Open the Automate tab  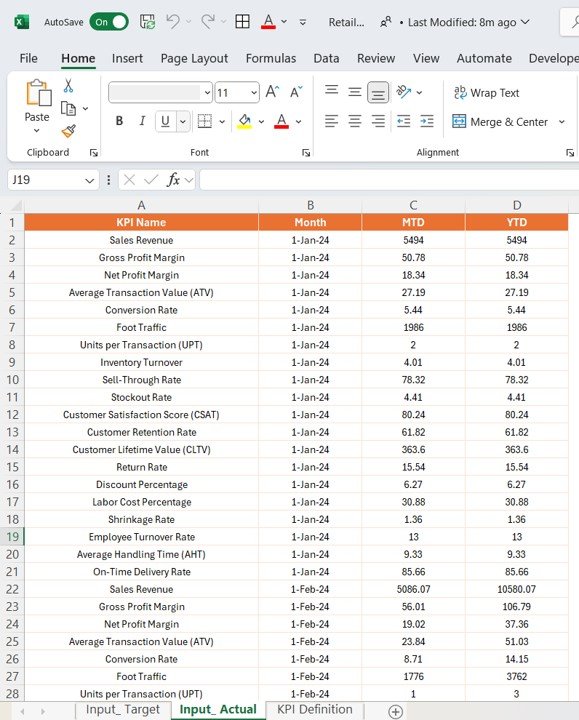coord(484,58)
